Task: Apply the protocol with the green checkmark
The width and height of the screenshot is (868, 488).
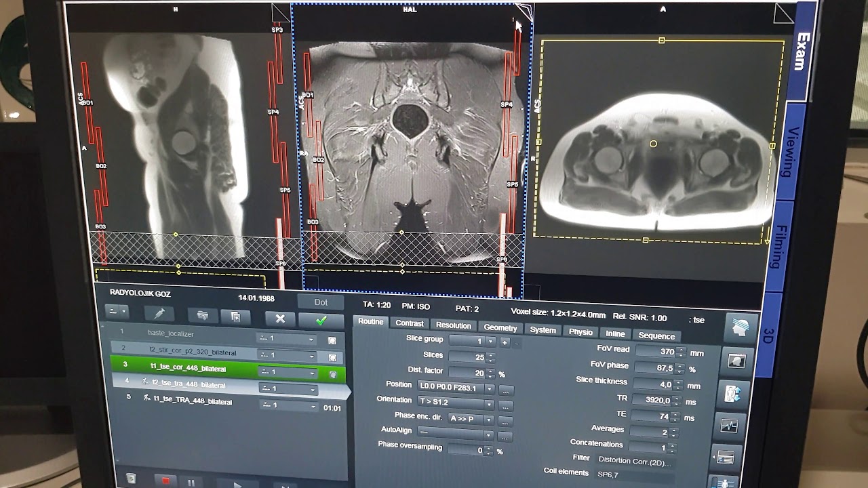Action: click(x=321, y=320)
